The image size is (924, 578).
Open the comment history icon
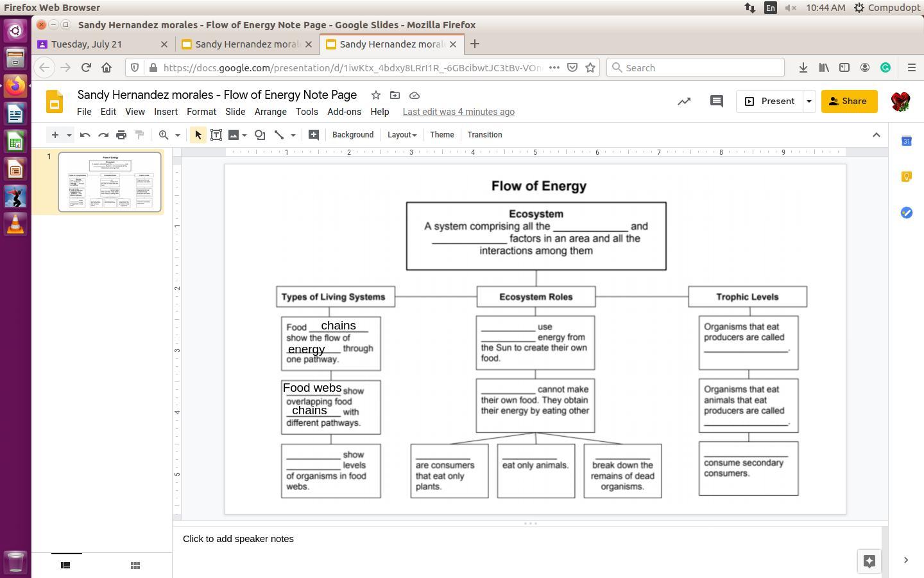[716, 101]
